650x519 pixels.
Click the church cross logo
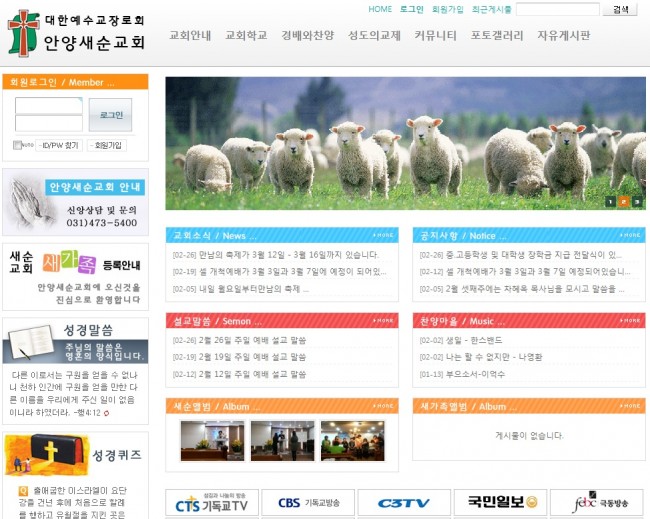tap(24, 34)
